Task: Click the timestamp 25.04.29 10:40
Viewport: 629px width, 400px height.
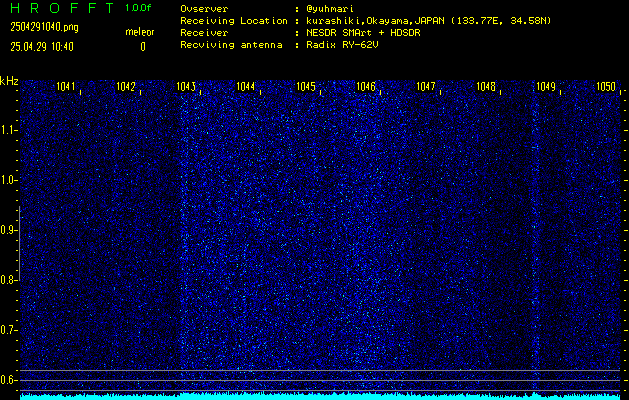Action: click(42, 47)
